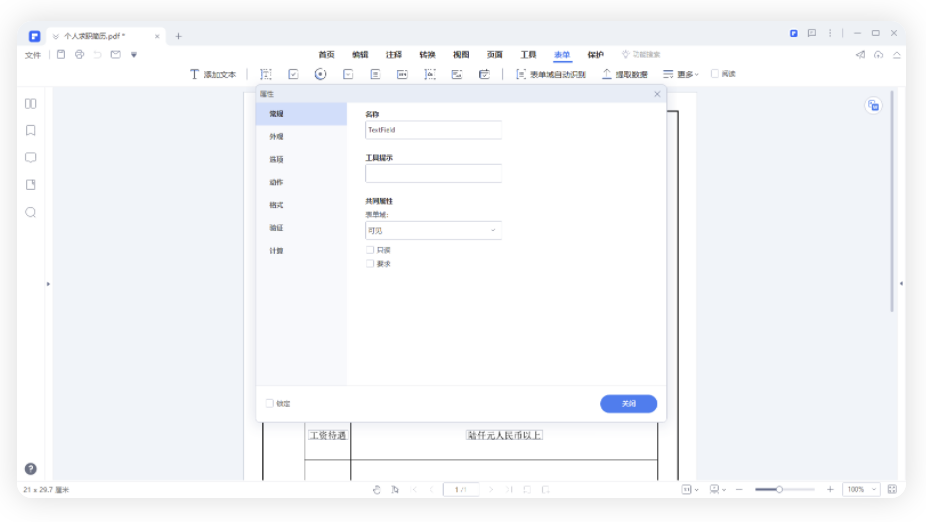Adjust the zoom slider handle

pos(779,490)
